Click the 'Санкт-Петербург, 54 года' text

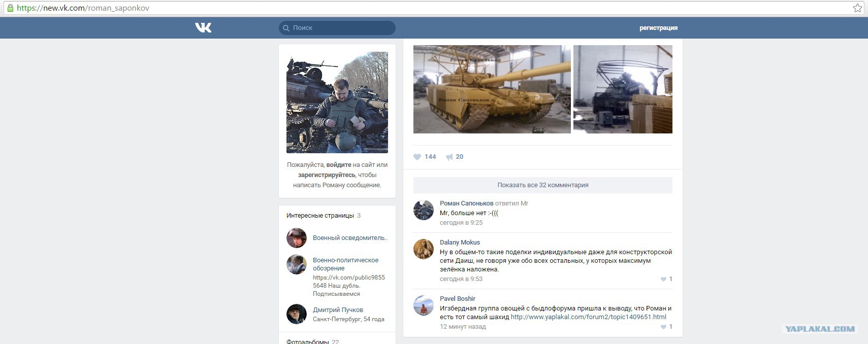(348, 319)
